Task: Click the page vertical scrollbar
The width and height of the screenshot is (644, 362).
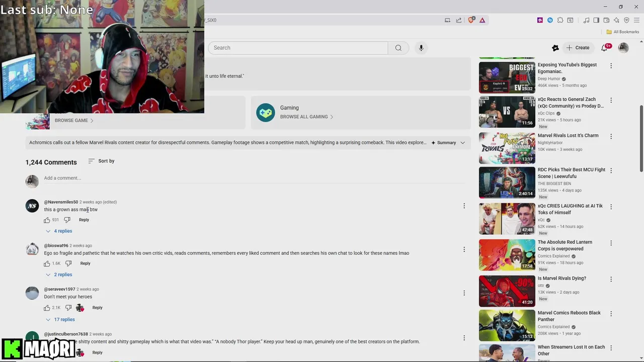Action: click(641, 138)
